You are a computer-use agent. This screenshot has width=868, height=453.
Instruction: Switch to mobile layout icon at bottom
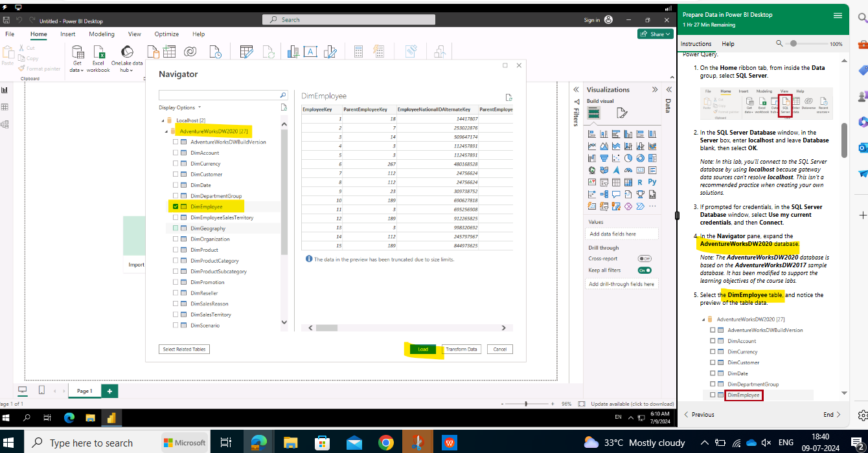tap(42, 390)
